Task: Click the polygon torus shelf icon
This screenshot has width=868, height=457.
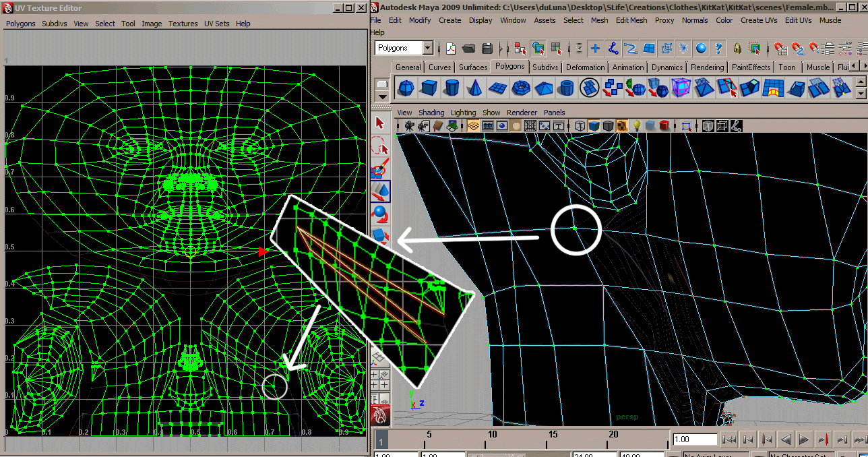Action: click(x=520, y=88)
